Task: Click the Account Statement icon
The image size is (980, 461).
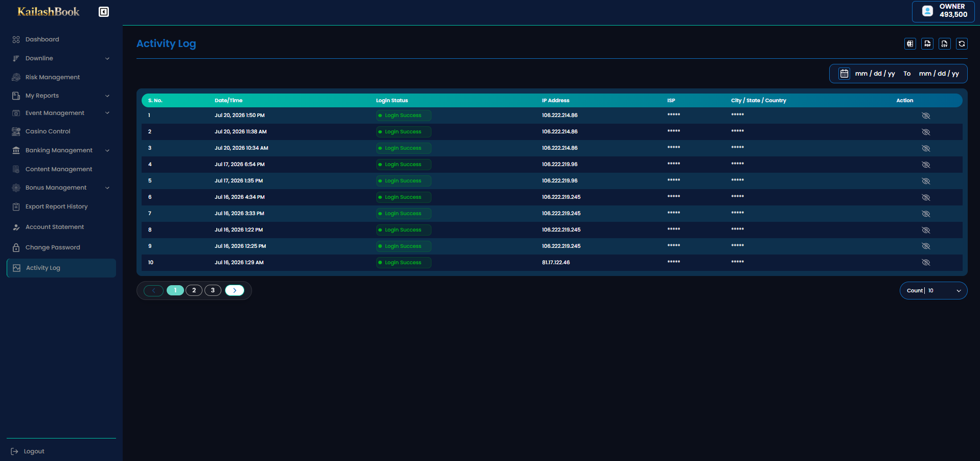Action: pyautogui.click(x=16, y=227)
